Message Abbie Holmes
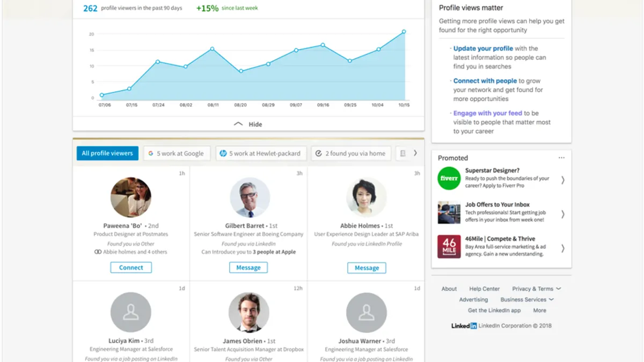The height and width of the screenshot is (362, 644). pos(367,268)
